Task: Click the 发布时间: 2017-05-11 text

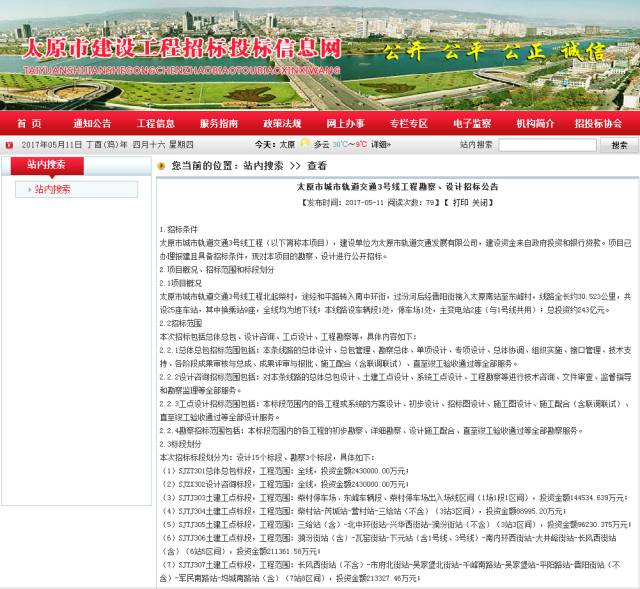Action: (345, 202)
